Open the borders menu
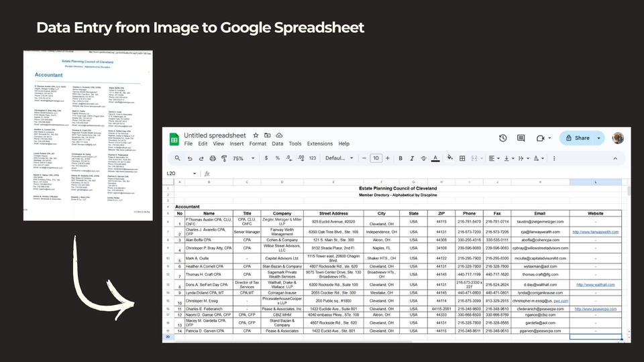644x362 pixels. click(x=462, y=158)
